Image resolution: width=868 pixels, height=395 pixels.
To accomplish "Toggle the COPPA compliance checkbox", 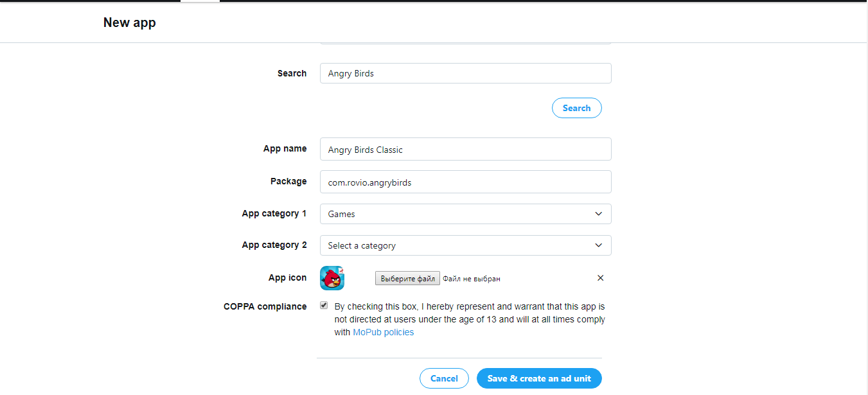I will pos(324,306).
